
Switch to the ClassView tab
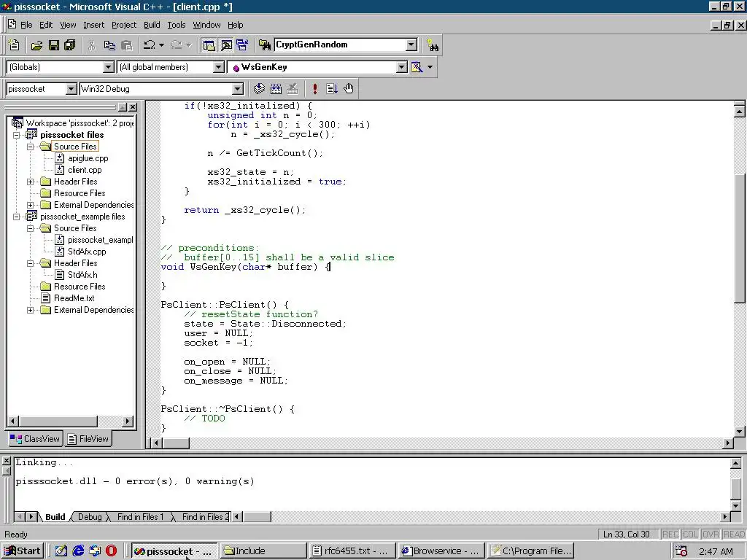[35, 438]
